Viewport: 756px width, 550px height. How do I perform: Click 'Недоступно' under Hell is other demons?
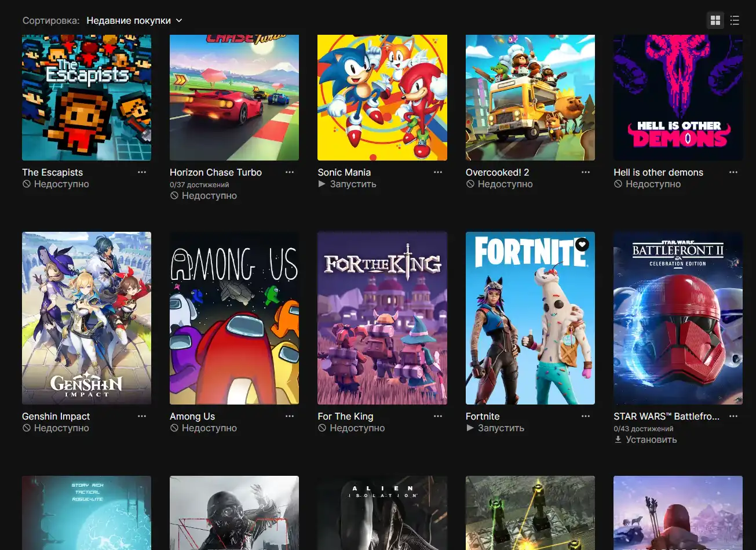pos(647,184)
